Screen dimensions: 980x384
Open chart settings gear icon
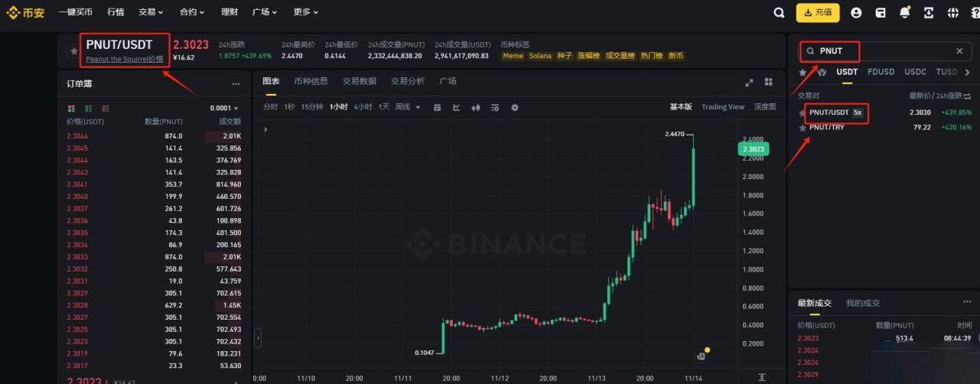coord(514,108)
